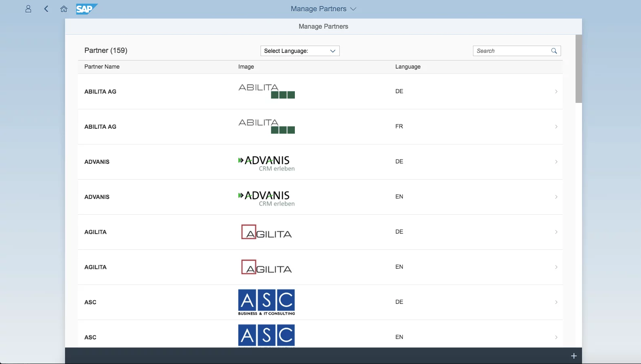Open the user profile icon
The width and height of the screenshot is (641, 364).
(28, 9)
